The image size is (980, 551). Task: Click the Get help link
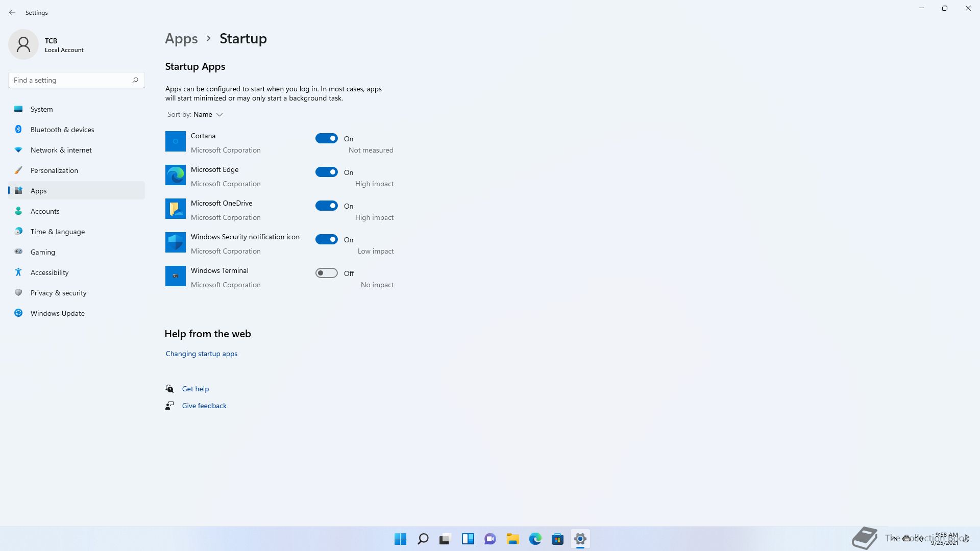point(195,389)
